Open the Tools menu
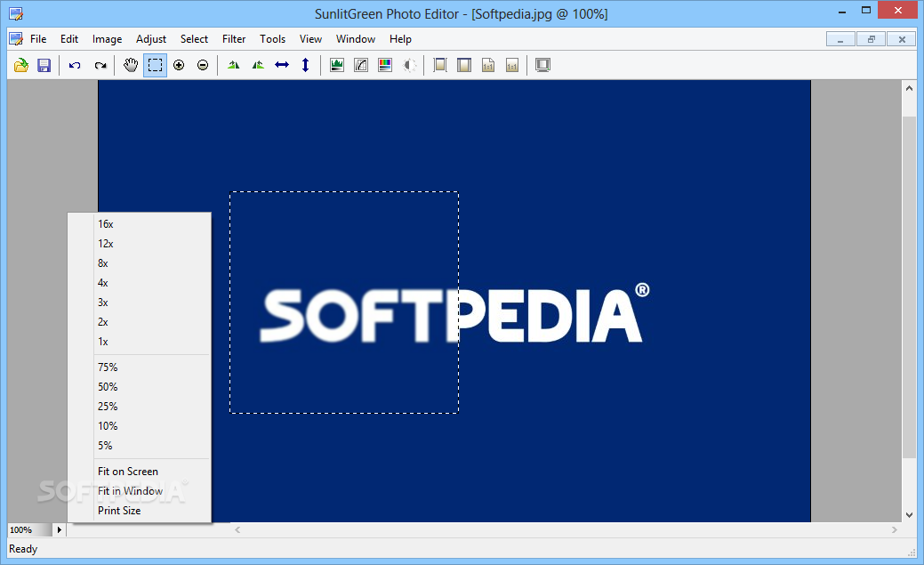This screenshot has width=924, height=565. (272, 39)
